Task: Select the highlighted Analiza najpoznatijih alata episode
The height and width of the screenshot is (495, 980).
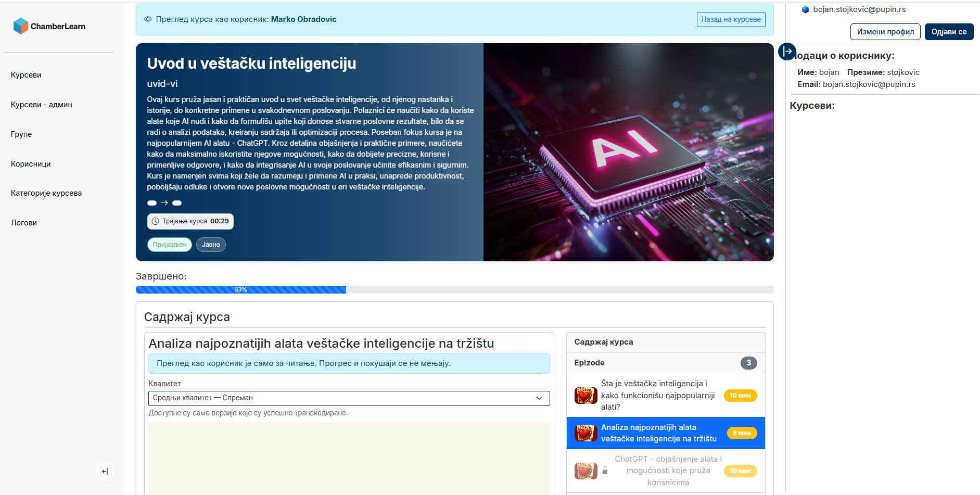Action: click(x=666, y=433)
